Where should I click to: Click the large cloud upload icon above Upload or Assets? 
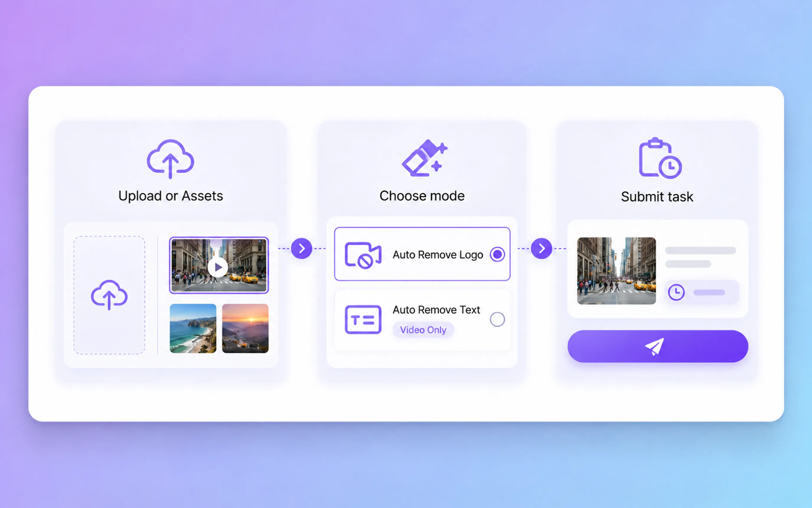point(171,159)
